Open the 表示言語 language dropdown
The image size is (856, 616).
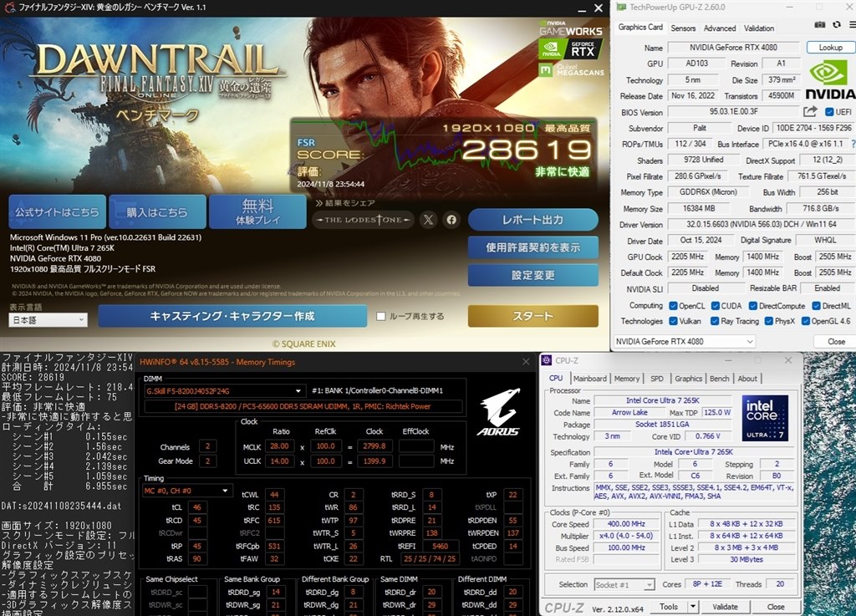[48, 319]
